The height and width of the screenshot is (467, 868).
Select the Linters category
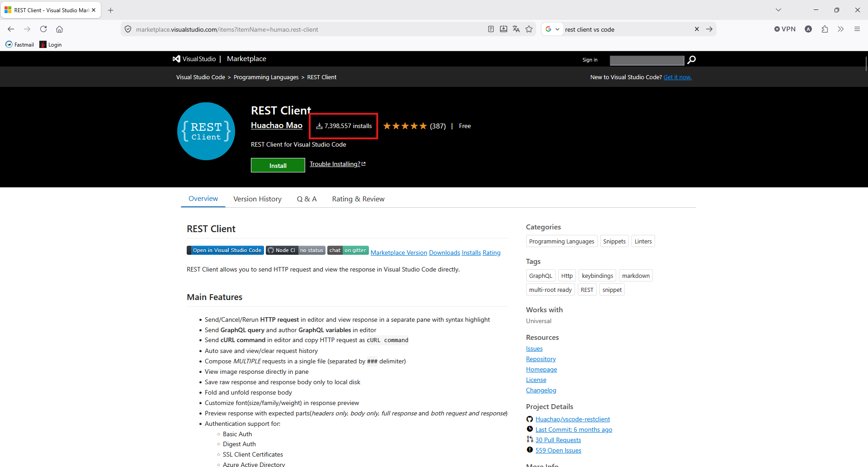643,241
